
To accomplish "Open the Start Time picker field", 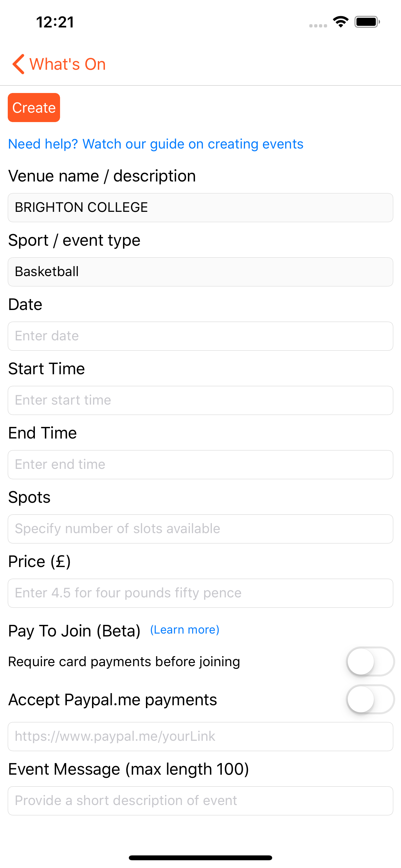I will point(200,400).
